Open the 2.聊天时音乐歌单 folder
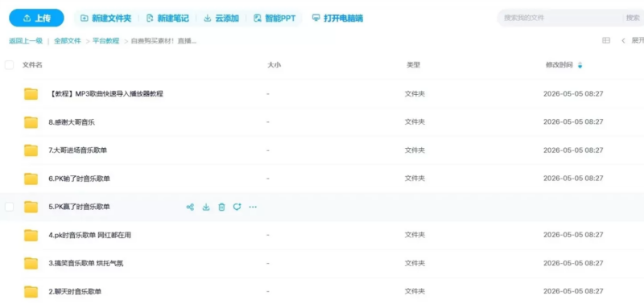Screen dimensions: 644x304 (75, 292)
